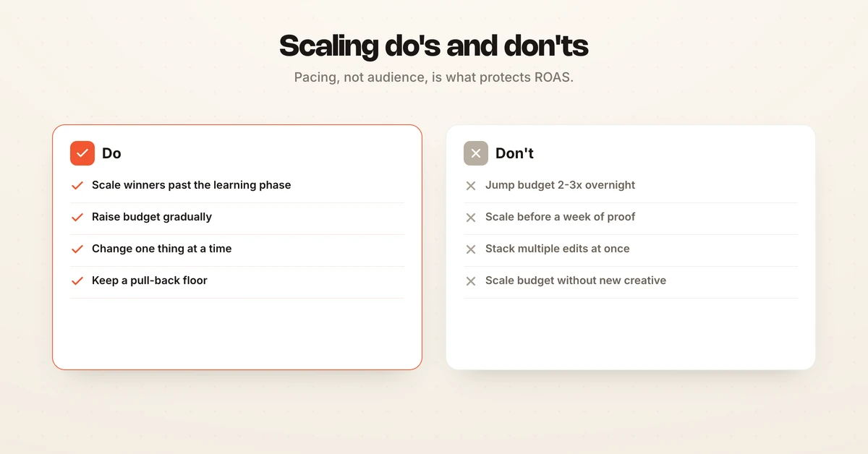Select text 'Scale budget without new creative'
Viewport: 868px width, 454px height.
pos(576,280)
